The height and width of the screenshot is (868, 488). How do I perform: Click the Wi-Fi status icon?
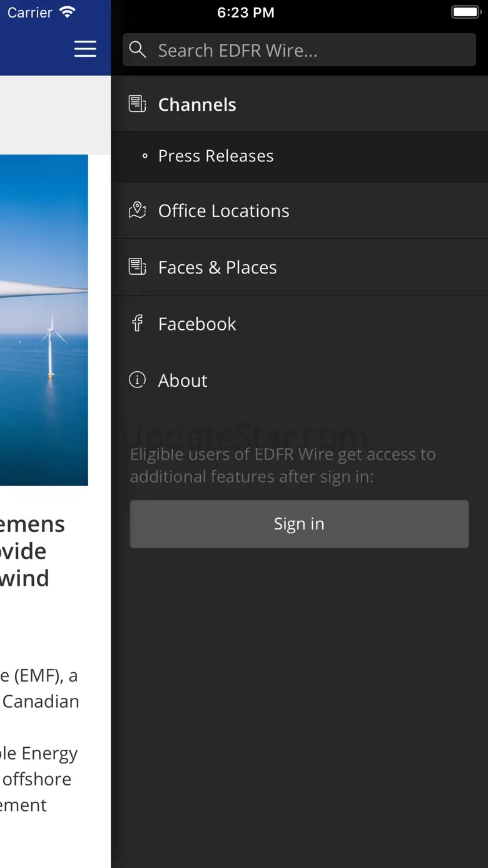tap(67, 12)
